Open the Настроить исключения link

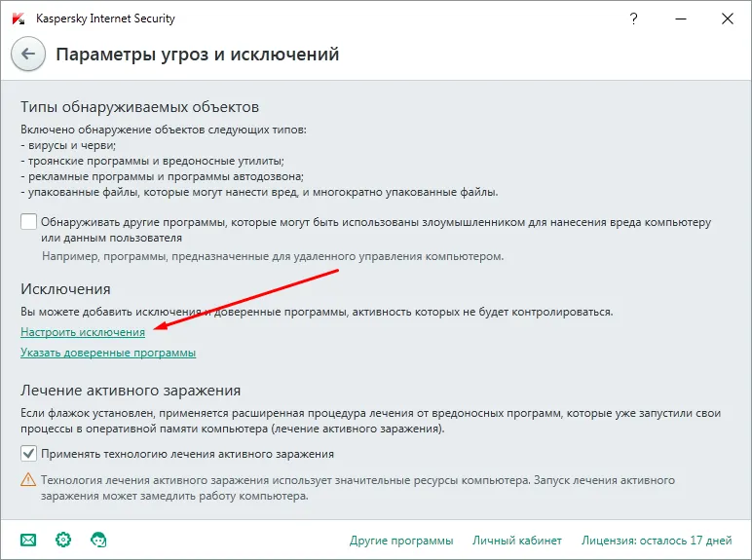point(83,332)
